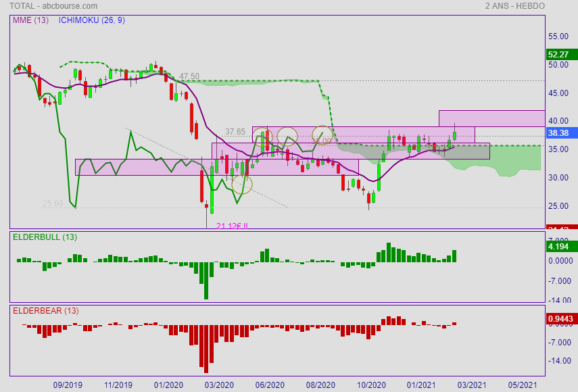Click the ELDERBEAR (13) panel label
Viewport: 578px width, 392px height.
click(x=46, y=311)
